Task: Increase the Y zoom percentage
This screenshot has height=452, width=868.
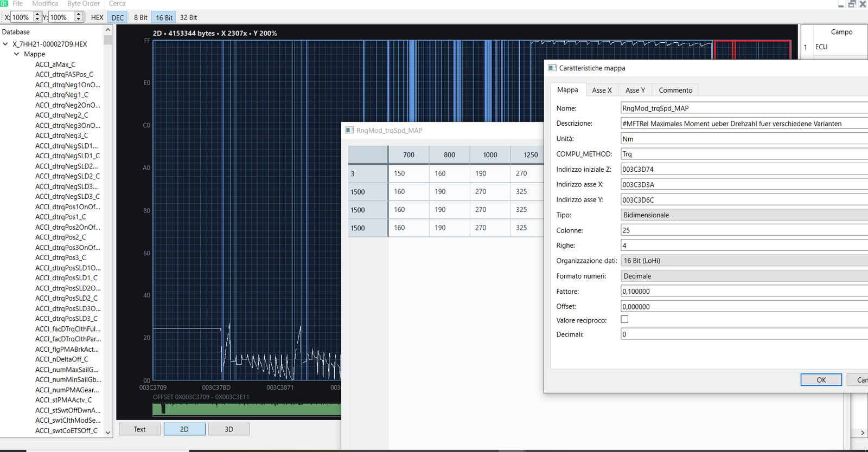Action: [79, 15]
